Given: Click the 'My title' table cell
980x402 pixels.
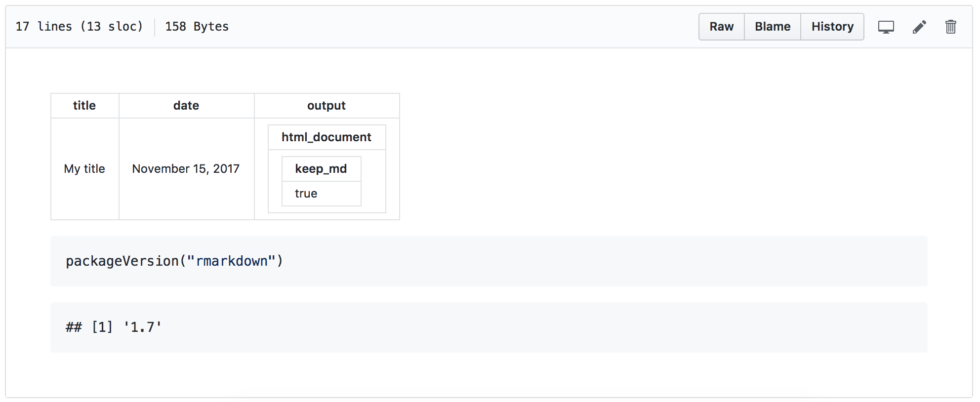Looking at the screenshot, I should [x=84, y=168].
